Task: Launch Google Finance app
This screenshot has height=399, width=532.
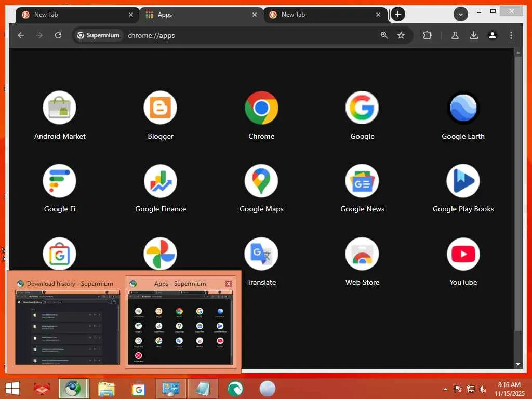Action: [x=160, y=181]
